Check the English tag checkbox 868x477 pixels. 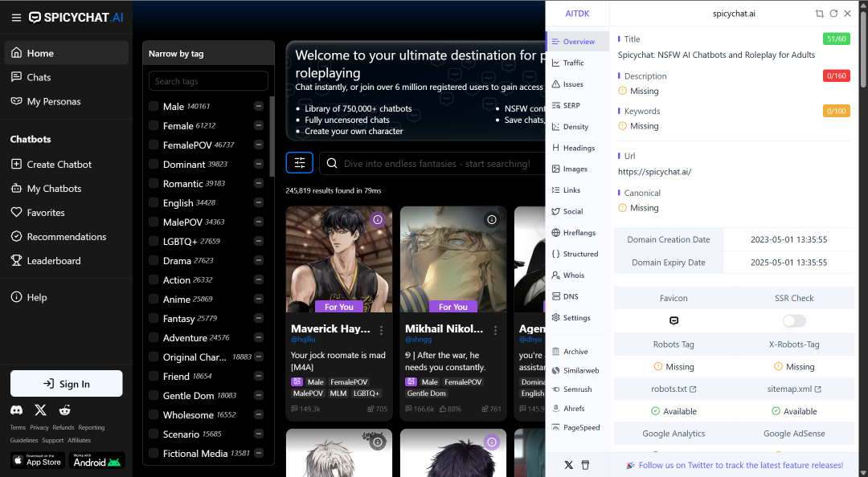(x=154, y=202)
